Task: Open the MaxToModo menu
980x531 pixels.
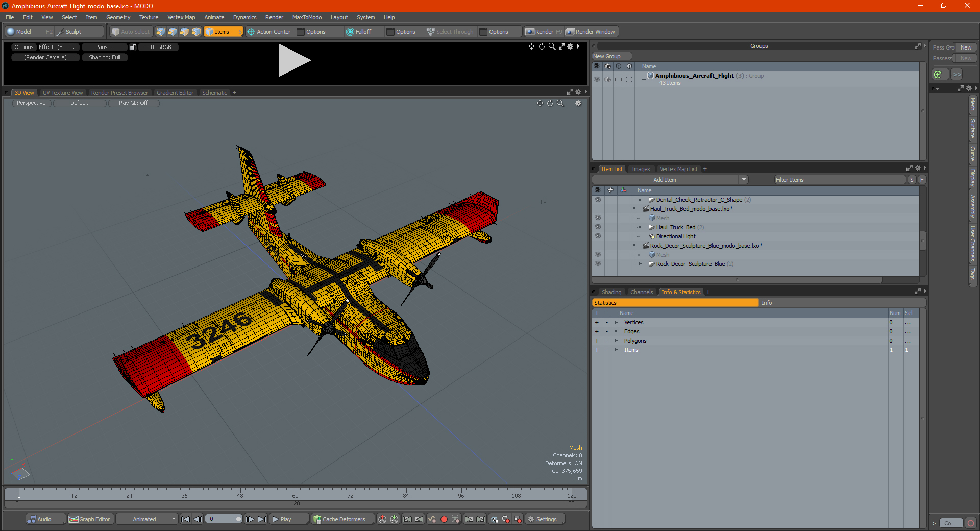Action: pyautogui.click(x=307, y=17)
